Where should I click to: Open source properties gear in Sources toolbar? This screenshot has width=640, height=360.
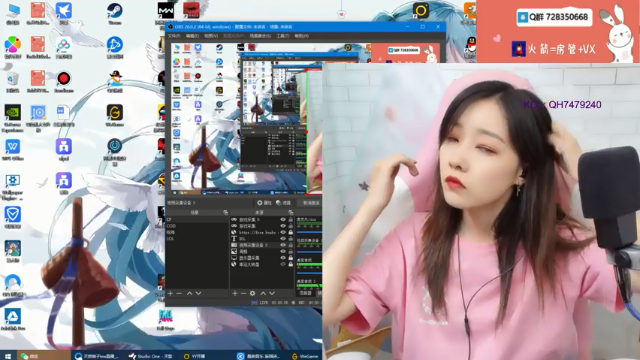coord(253,293)
